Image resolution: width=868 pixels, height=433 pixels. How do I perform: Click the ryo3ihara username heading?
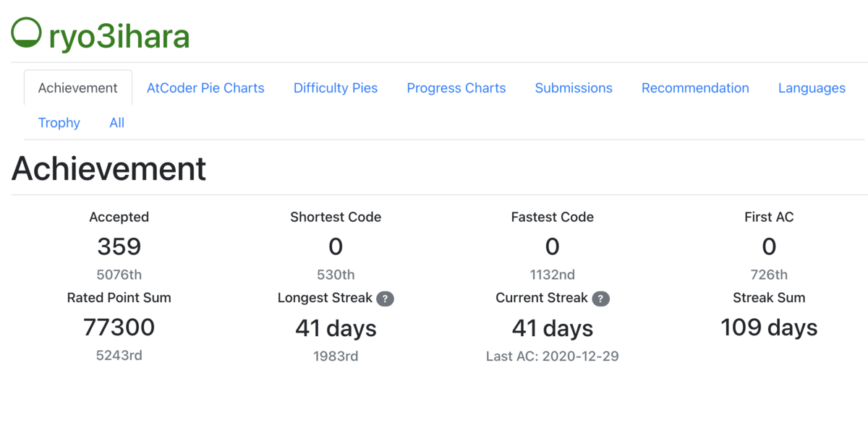[x=119, y=35]
